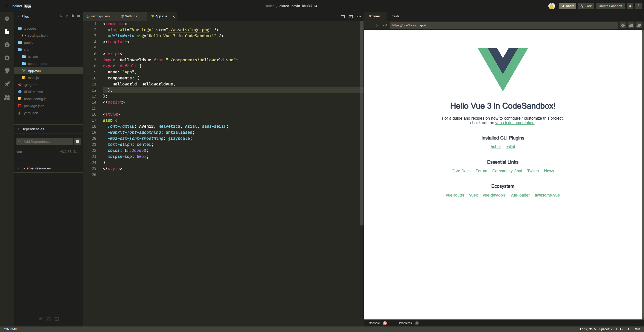Click the Vue language mode in status bar

coord(637,329)
